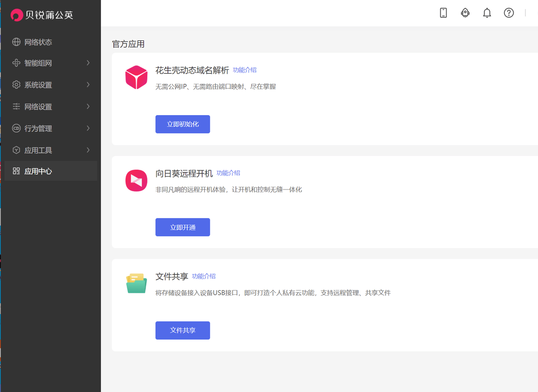This screenshot has width=538, height=392.
Task: Click the 行为管理 sidebar icon
Action: (x=17, y=128)
